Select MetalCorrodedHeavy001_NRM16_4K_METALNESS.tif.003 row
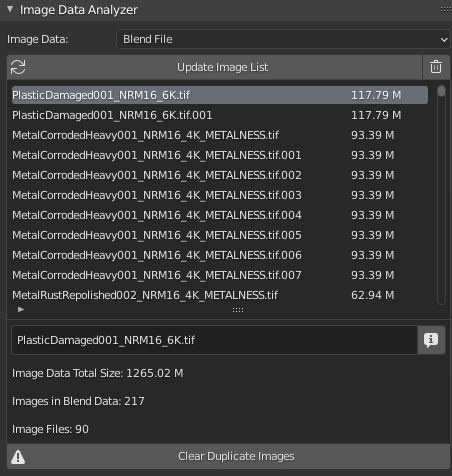Image resolution: width=452 pixels, height=476 pixels. (220, 195)
